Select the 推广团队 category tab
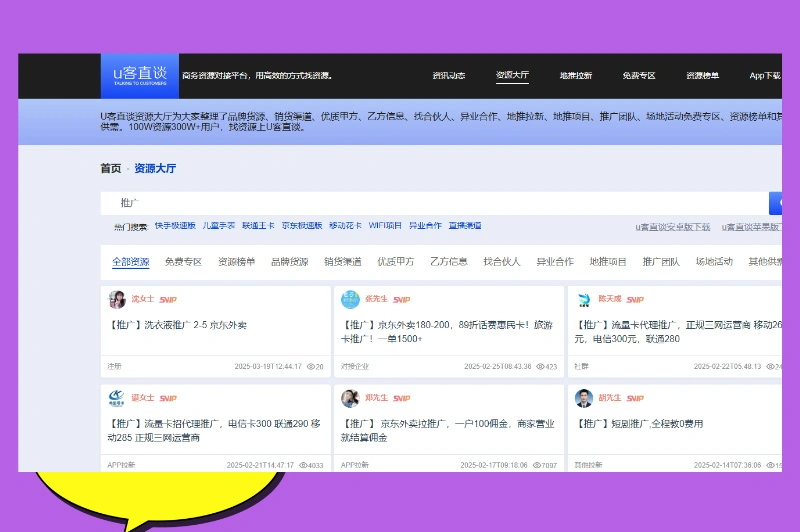The image size is (800, 532). (x=661, y=262)
